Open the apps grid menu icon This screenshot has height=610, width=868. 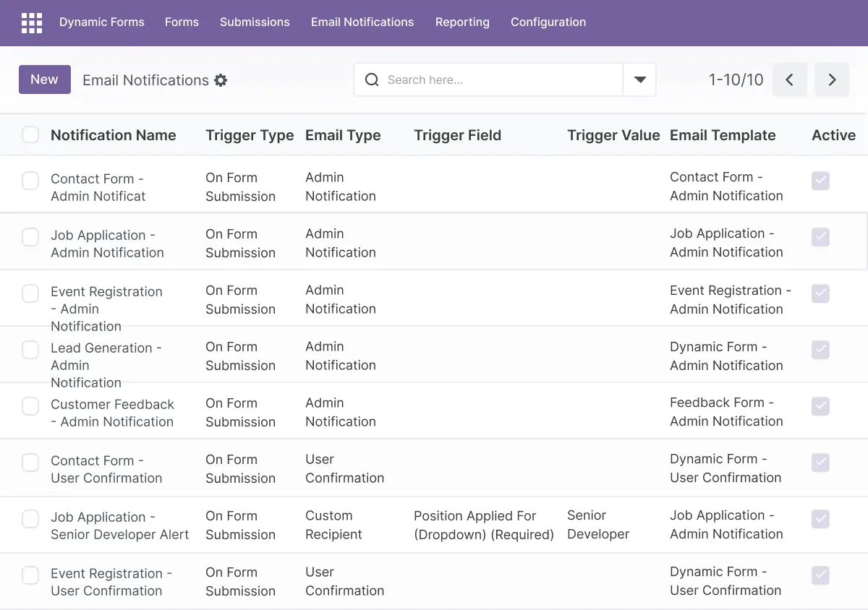(32, 23)
